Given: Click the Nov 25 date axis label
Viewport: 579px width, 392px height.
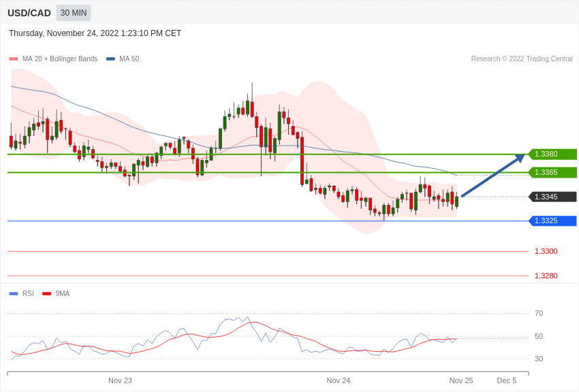Looking at the screenshot, I should click(x=461, y=380).
